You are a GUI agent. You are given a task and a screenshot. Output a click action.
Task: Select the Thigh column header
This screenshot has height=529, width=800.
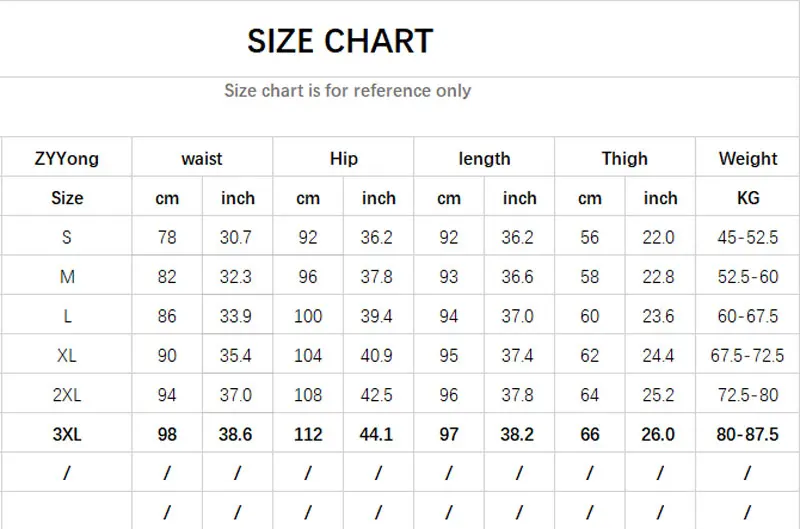(625, 158)
